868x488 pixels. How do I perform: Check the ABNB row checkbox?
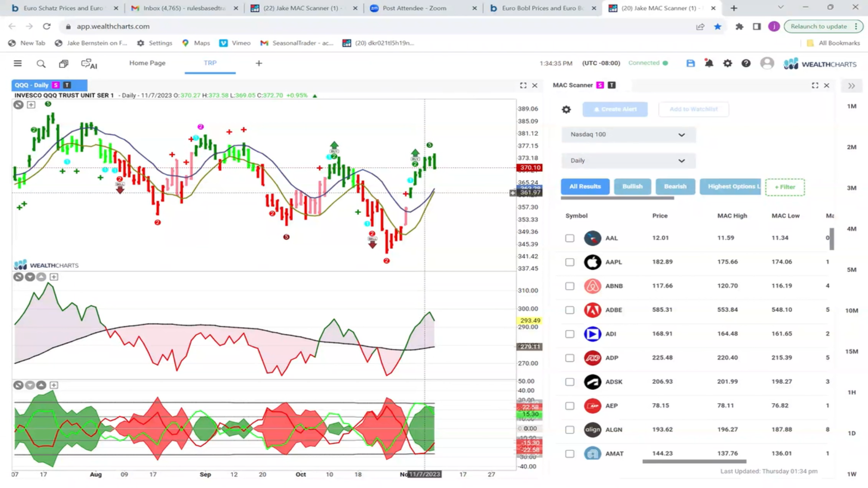(x=570, y=286)
